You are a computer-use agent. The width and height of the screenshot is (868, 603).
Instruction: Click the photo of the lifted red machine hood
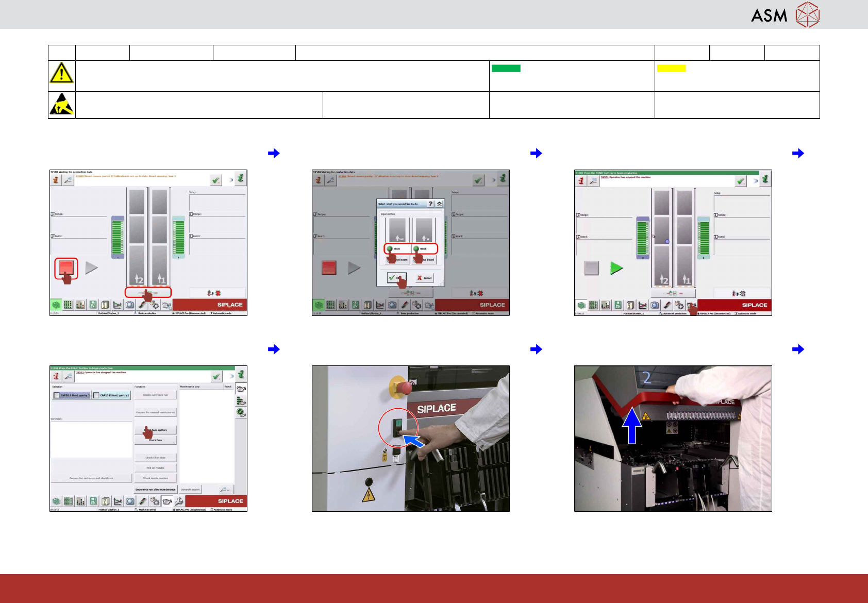pyautogui.click(x=673, y=439)
